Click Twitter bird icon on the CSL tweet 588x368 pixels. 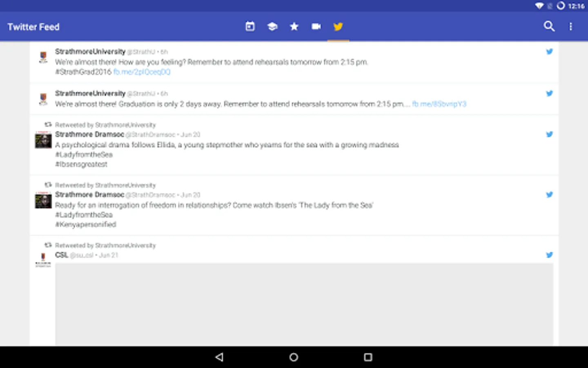point(550,255)
